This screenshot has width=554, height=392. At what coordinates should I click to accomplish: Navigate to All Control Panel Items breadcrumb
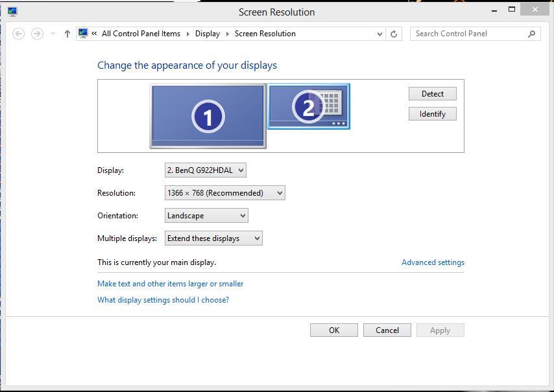click(x=141, y=34)
